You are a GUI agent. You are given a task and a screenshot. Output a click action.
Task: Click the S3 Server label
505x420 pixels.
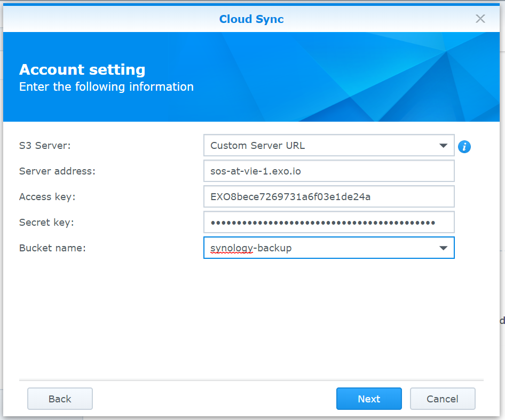coord(45,146)
